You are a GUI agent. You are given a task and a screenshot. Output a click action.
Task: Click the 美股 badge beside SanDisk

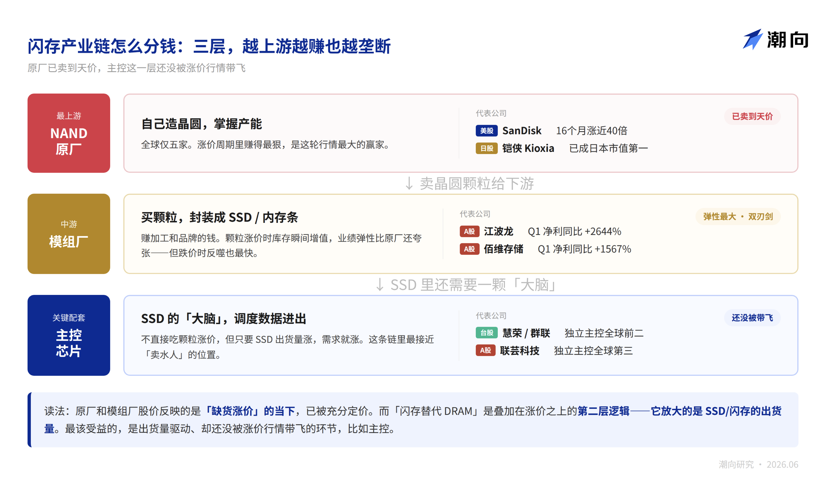486,130
